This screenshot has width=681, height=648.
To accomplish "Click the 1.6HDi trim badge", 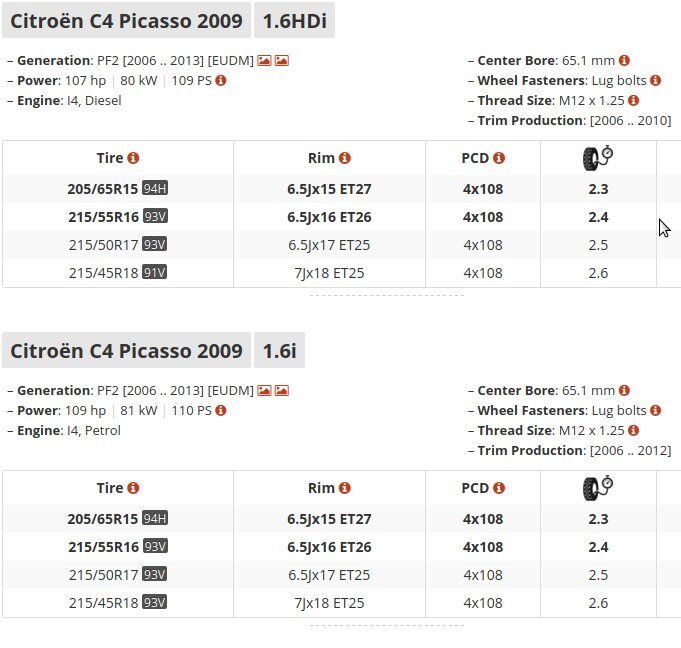I will (294, 20).
